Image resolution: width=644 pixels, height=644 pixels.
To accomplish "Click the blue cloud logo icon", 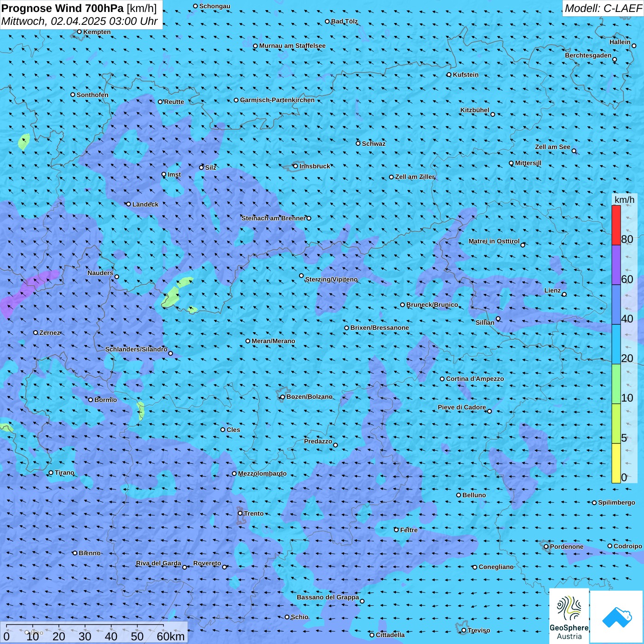I will (617, 617).
